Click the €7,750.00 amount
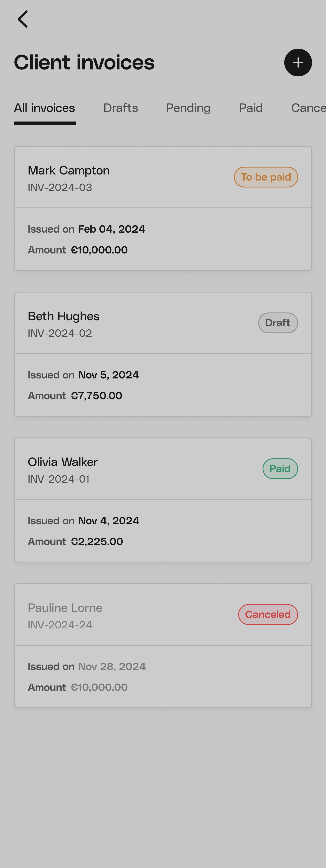 coord(96,396)
